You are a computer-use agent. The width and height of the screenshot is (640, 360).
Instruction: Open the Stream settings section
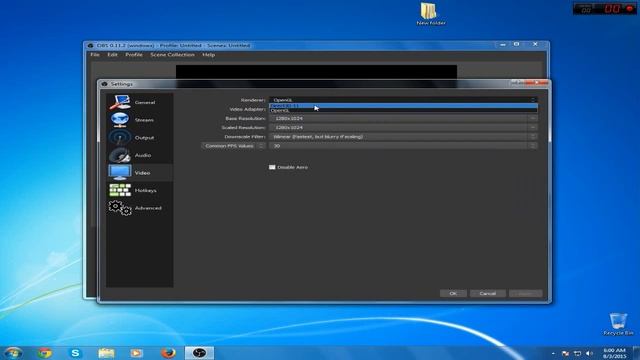click(x=140, y=120)
